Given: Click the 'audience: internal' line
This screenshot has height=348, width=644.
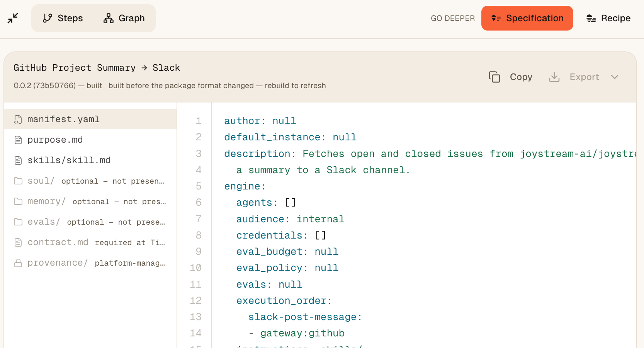Looking at the screenshot, I should point(290,219).
